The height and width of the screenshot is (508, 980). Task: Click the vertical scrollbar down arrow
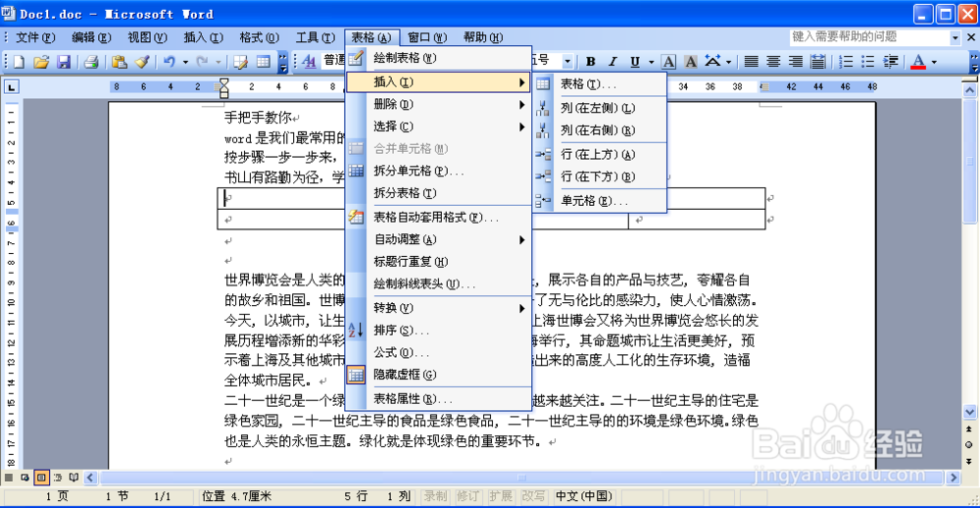[969, 412]
